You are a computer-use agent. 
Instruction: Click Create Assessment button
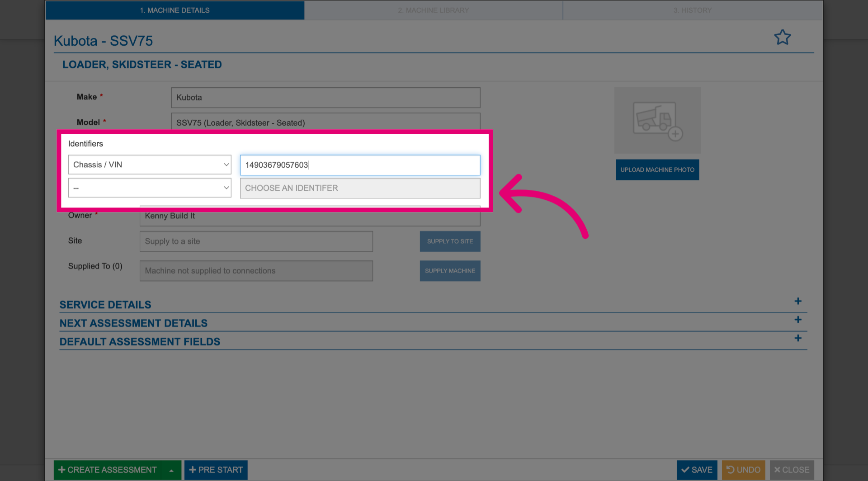click(x=108, y=470)
